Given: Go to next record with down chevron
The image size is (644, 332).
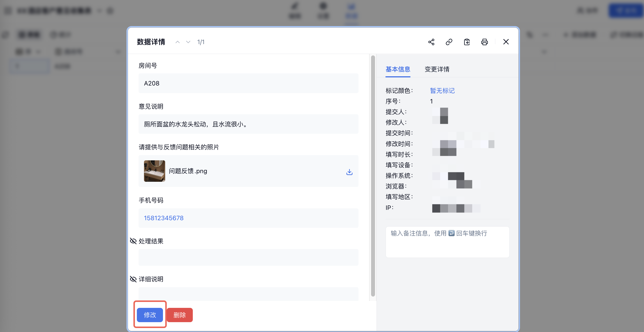Looking at the screenshot, I should pyautogui.click(x=188, y=42).
